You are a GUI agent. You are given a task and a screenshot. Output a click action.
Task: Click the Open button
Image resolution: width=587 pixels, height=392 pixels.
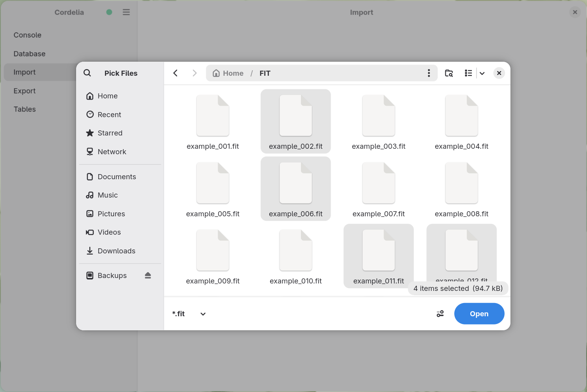479,314
